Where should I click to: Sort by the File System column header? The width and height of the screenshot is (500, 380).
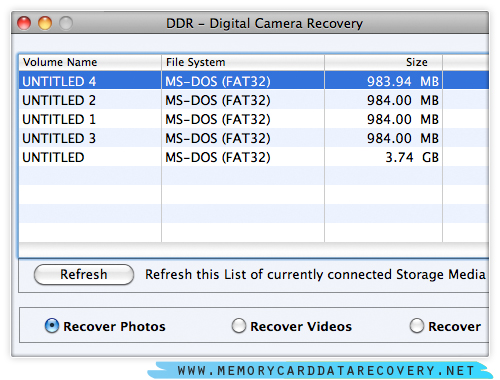click(x=243, y=62)
